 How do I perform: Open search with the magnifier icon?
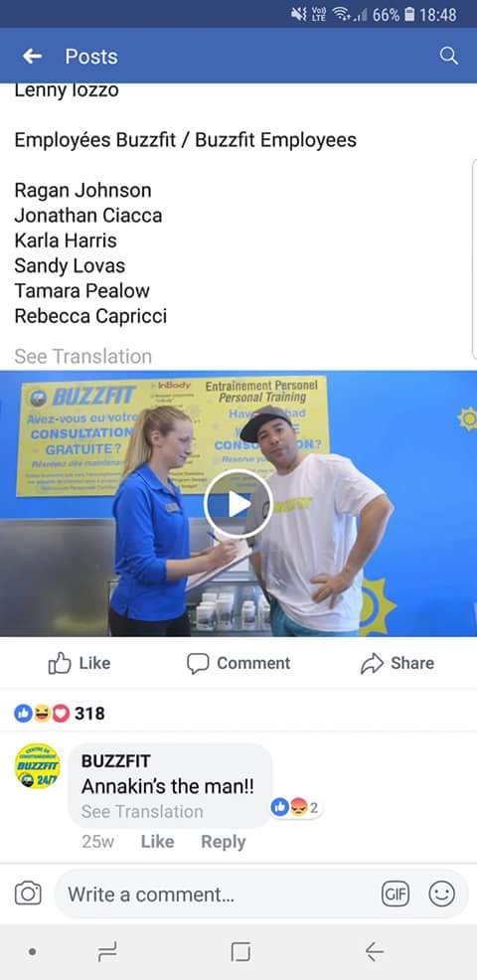448,57
